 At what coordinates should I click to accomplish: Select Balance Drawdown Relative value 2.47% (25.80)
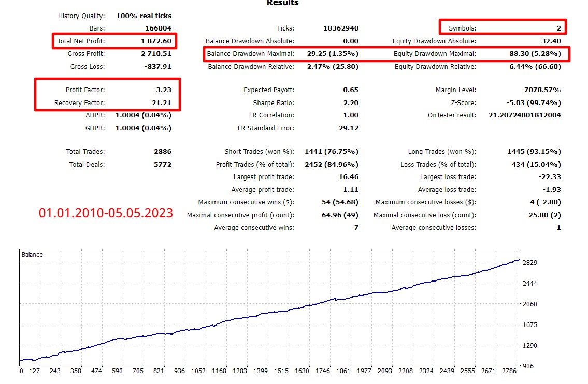tap(333, 66)
